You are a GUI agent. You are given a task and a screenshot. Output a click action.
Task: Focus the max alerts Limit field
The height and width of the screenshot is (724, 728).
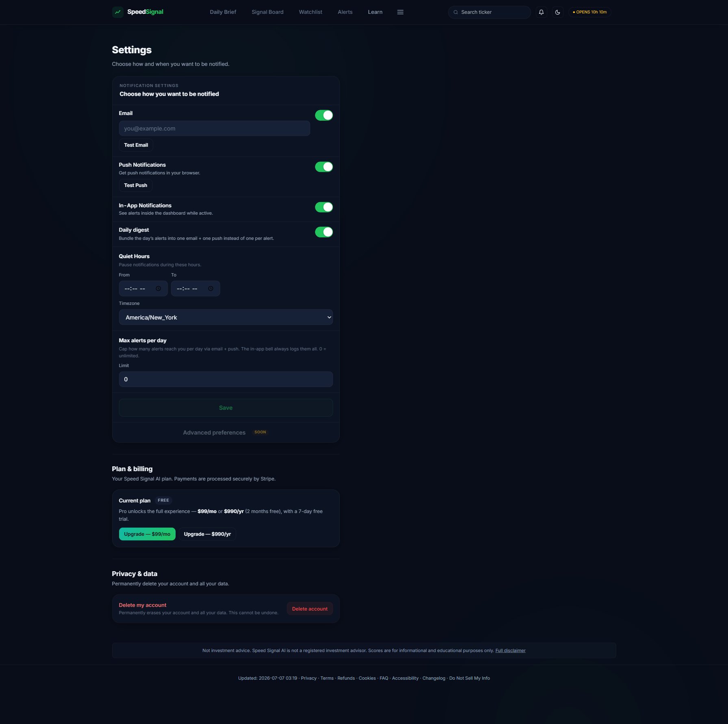pyautogui.click(x=226, y=379)
